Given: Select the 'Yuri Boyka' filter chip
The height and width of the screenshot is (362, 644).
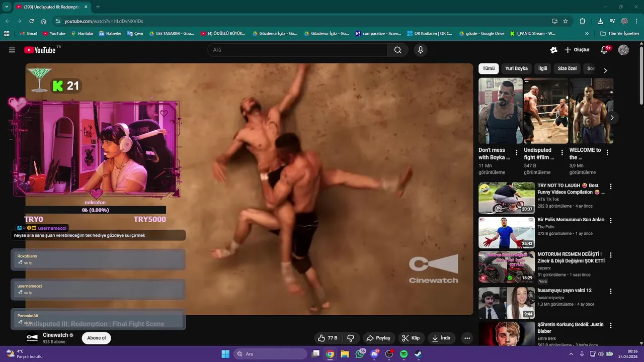Looking at the screenshot, I should [516, 68].
